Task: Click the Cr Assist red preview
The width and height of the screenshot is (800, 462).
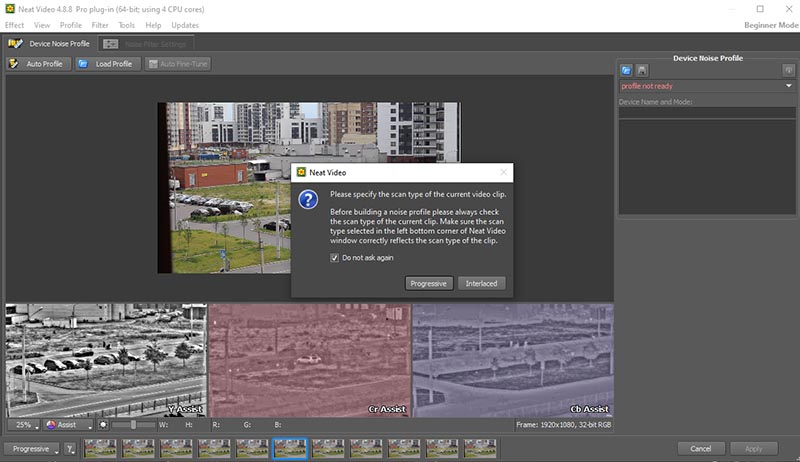Action: [x=310, y=361]
